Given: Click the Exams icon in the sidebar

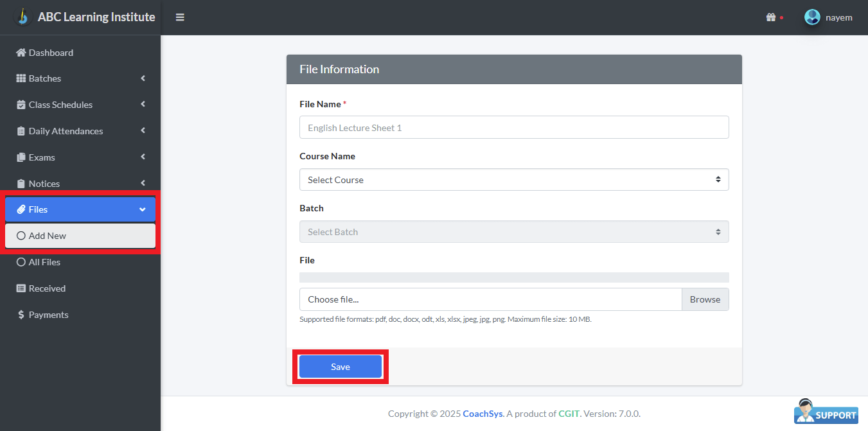Looking at the screenshot, I should 22,157.
